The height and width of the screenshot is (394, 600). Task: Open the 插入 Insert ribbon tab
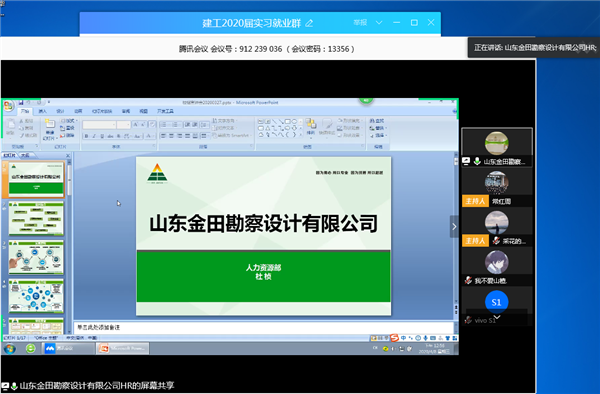[x=42, y=111]
